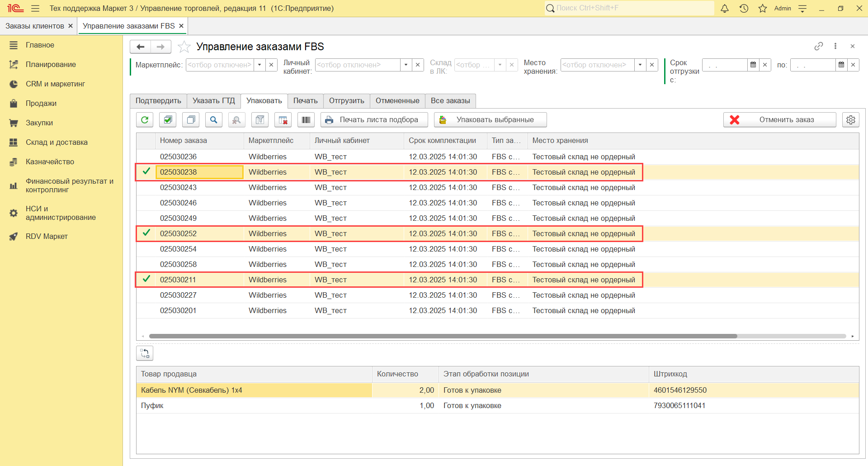Screen dimensions: 868x466
Task: Go forward with the right arrow
Action: click(160, 47)
